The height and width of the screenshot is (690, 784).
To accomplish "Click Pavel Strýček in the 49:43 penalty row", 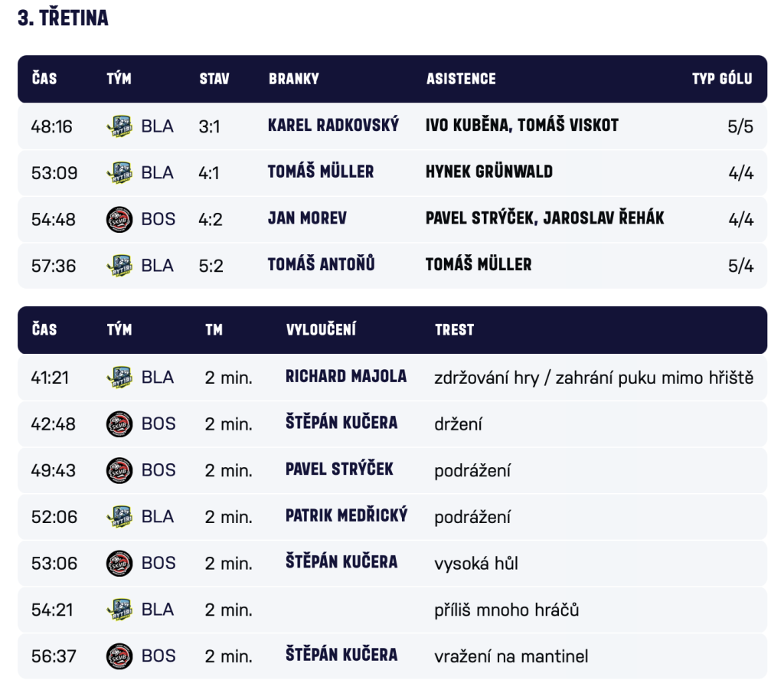I will click(339, 469).
